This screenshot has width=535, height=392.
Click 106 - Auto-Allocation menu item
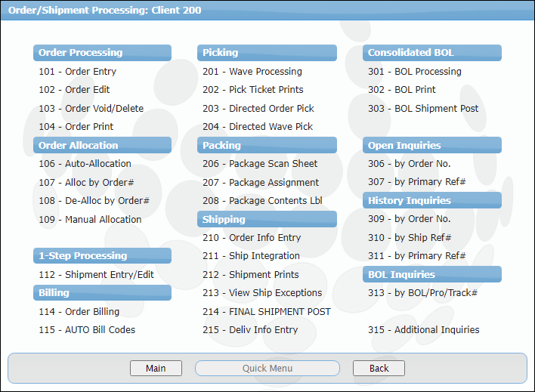tap(85, 164)
